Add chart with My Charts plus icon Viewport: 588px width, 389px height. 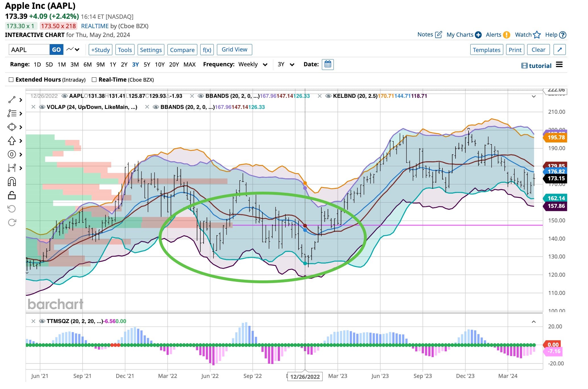click(x=478, y=35)
